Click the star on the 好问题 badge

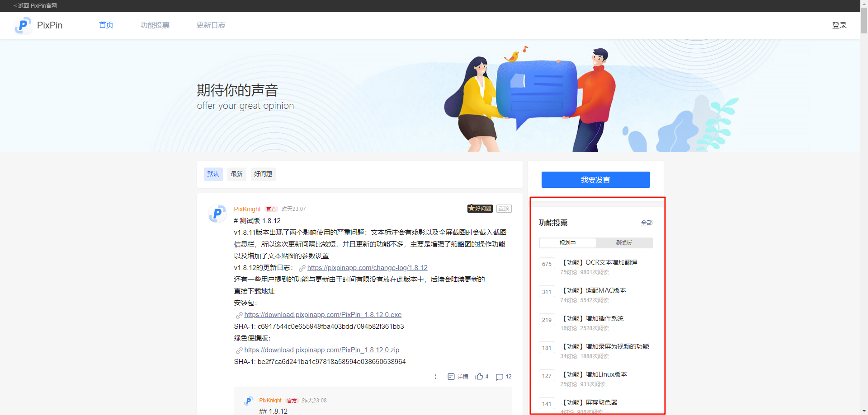click(x=472, y=208)
